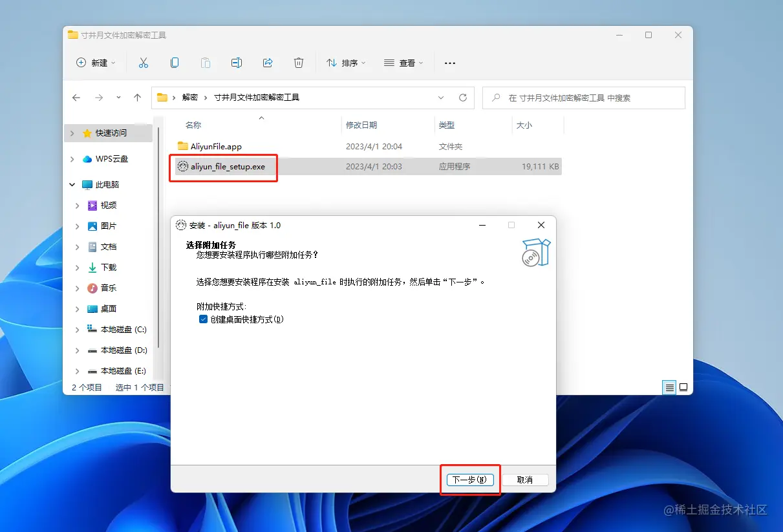Select the AliyunFile.app folder
The height and width of the screenshot is (532, 783).
point(216,147)
